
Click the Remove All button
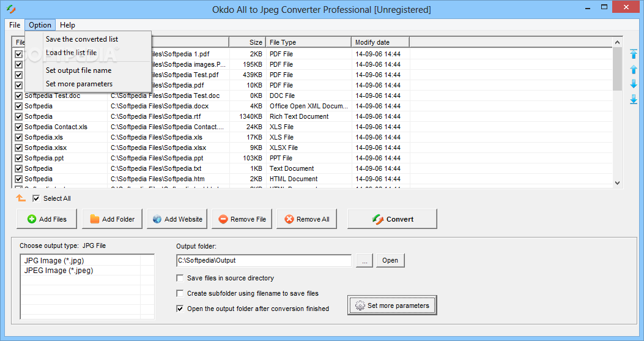point(307,219)
